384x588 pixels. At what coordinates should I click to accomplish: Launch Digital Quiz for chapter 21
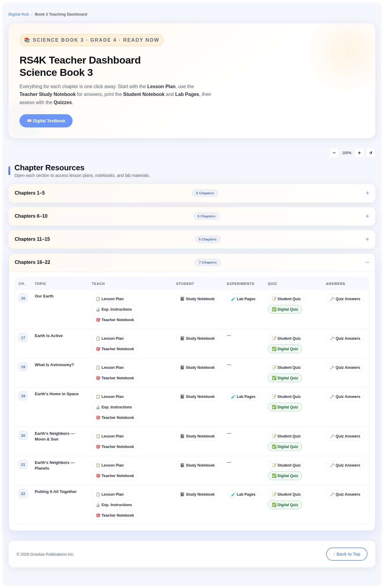pos(285,476)
